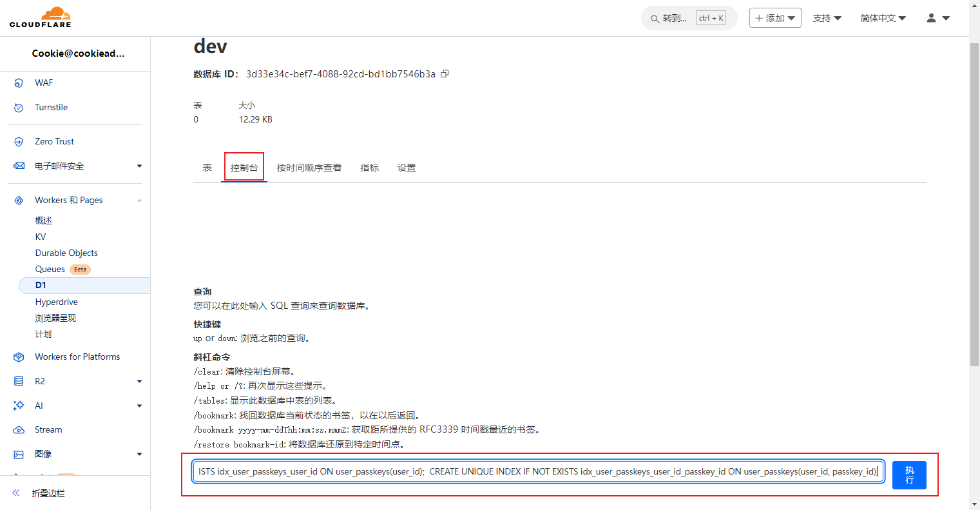Click the Stream cloud icon
980x510 pixels.
19,430
